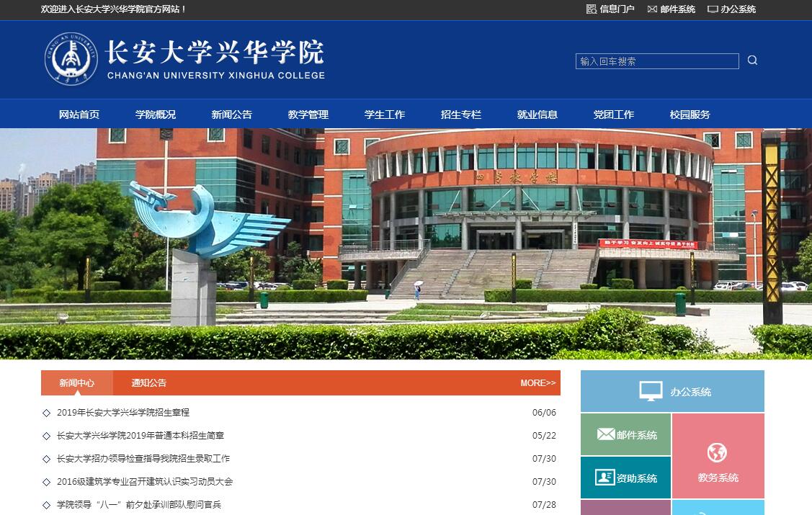Image resolution: width=812 pixels, height=515 pixels.
Task: Open news 长安大学招办领导检查指导我院招生录取工作
Action: (143, 459)
